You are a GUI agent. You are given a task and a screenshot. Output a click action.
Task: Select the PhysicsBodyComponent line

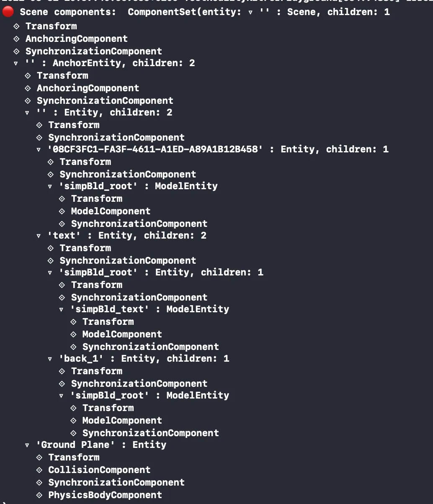pyautogui.click(x=105, y=495)
